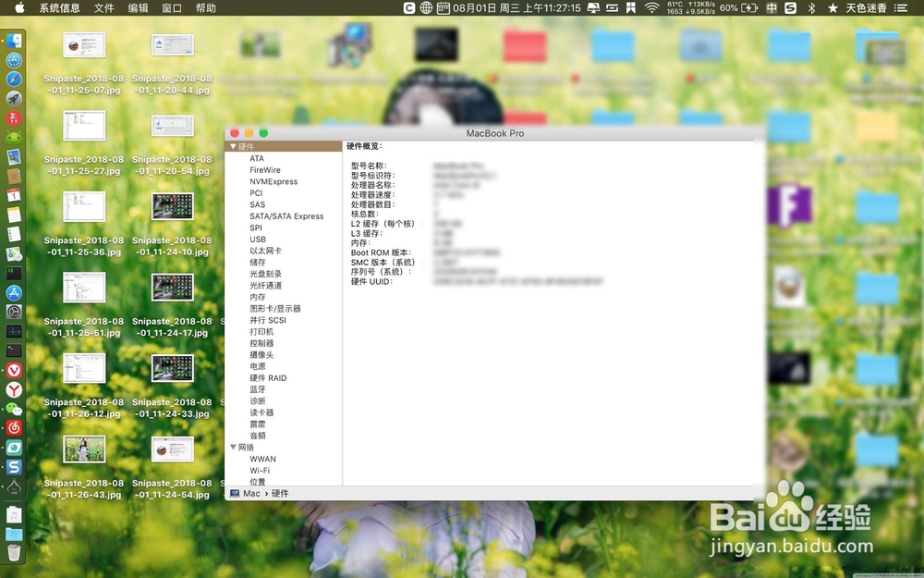Select USB in the hardware sidebar
Viewport: 924px width, 578px height.
[x=258, y=239]
